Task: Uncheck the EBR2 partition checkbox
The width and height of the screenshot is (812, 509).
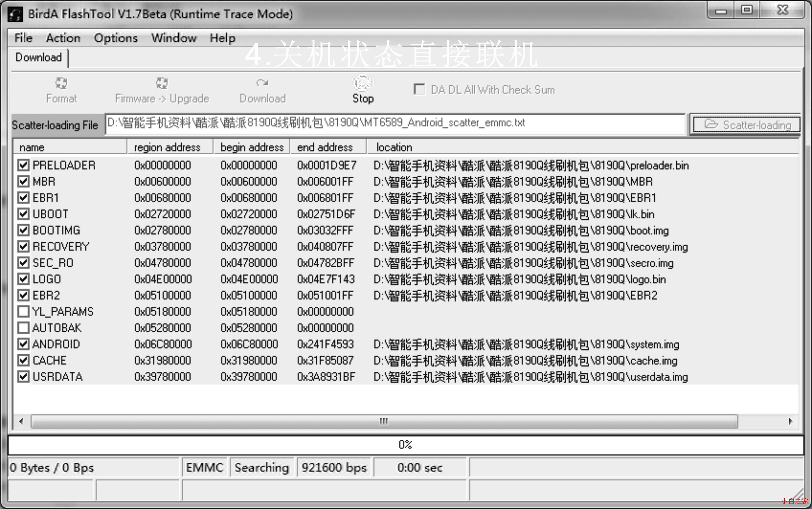Action: click(23, 295)
